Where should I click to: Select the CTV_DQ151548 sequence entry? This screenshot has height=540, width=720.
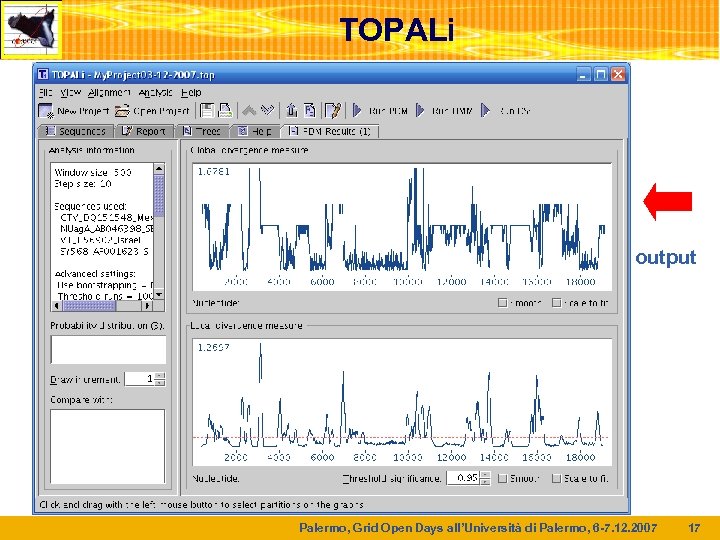click(x=107, y=217)
